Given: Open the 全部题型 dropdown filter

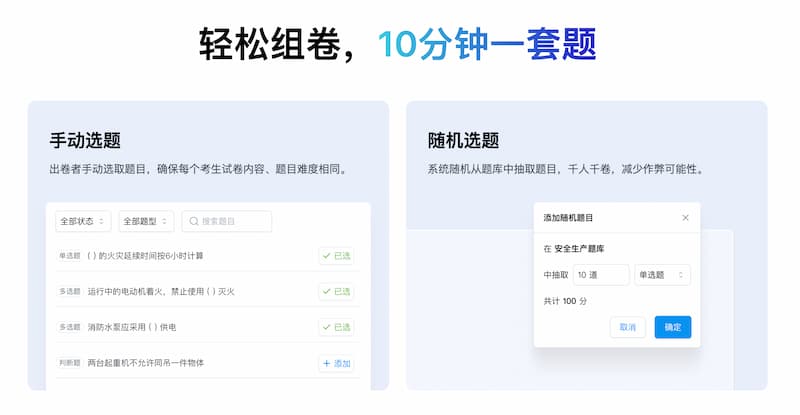Looking at the screenshot, I should click(x=146, y=221).
